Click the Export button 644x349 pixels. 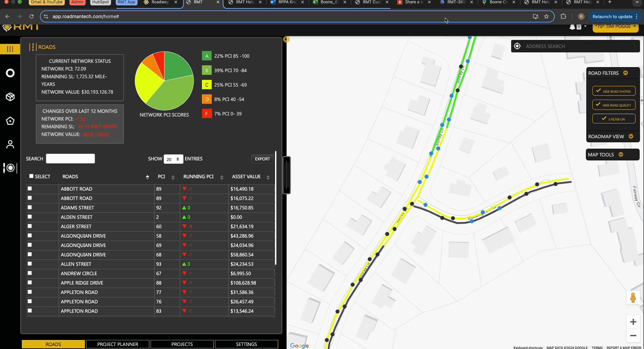click(262, 159)
